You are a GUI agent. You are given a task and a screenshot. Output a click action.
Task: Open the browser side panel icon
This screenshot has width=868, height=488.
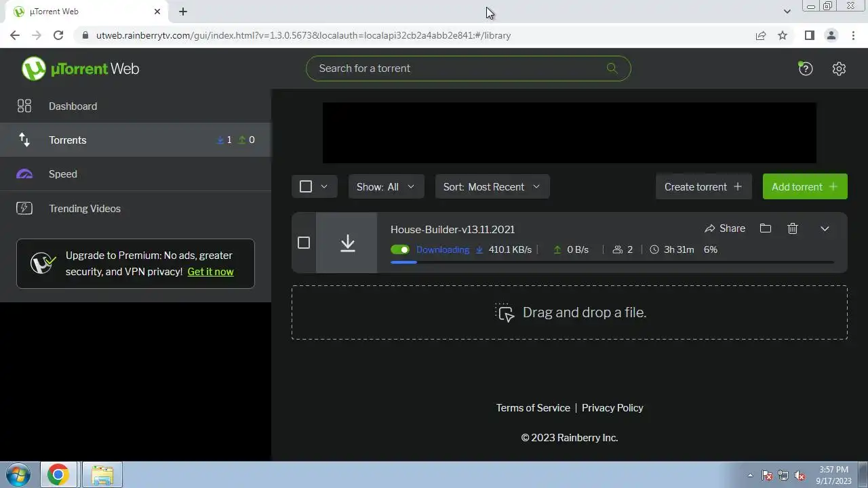(x=809, y=35)
